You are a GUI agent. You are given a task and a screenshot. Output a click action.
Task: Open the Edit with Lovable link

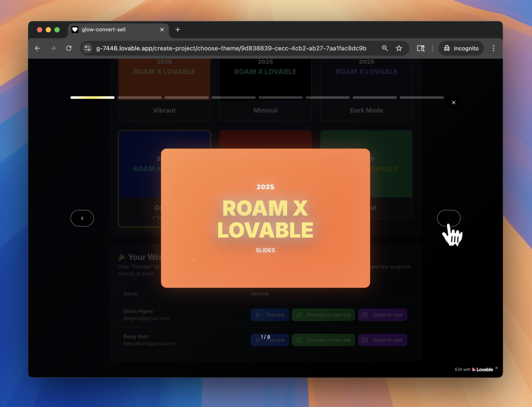coord(474,369)
